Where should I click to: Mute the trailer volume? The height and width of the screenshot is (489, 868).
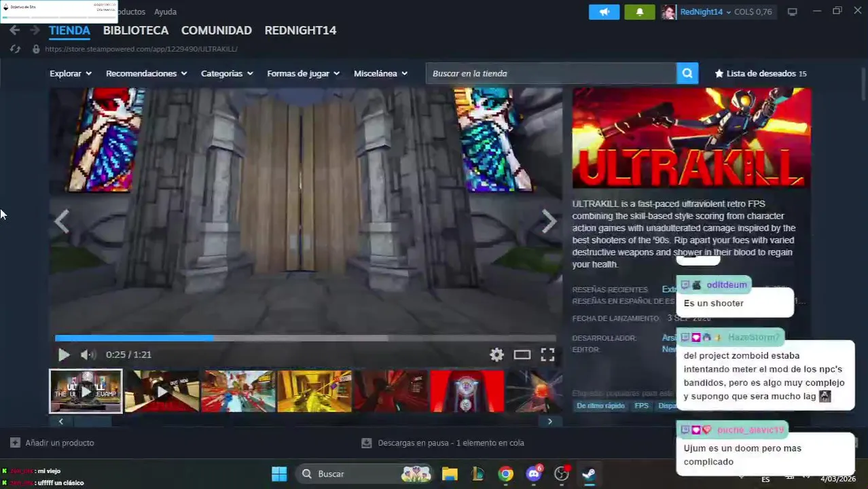[x=88, y=355]
